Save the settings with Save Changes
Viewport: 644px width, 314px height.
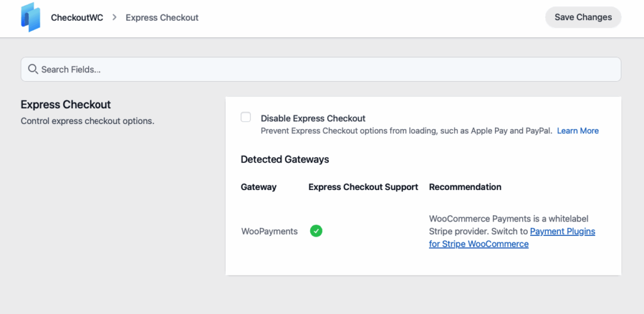click(583, 17)
